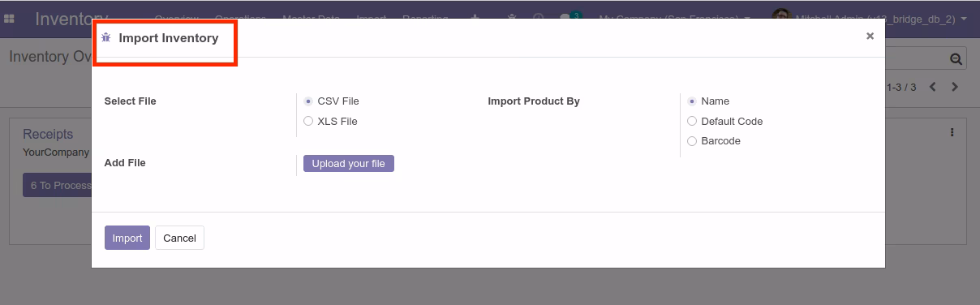980x305 pixels.
Task: Click the Add File label
Action: 125,163
